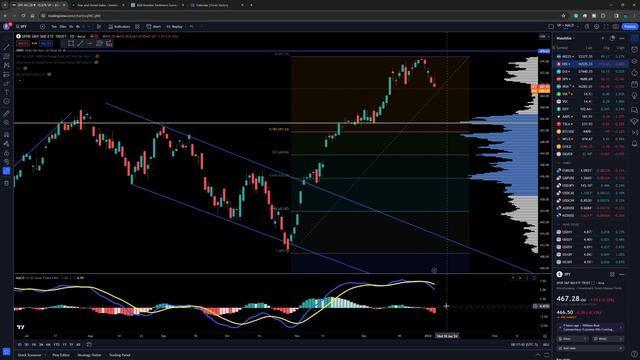Screen dimensions: 640x360
Task: Select the AAPL row in the watchlist
Action: 591,116
